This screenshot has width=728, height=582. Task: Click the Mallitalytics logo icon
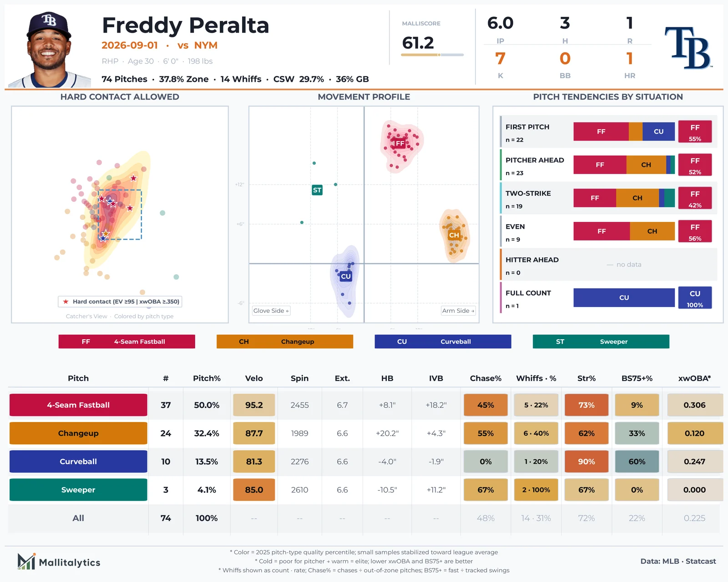[x=26, y=562]
